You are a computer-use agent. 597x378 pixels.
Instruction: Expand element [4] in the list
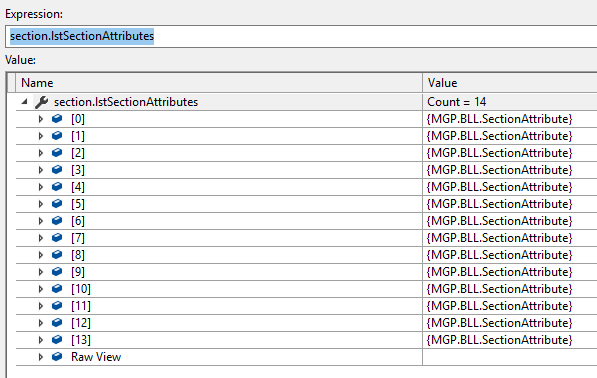(x=41, y=187)
